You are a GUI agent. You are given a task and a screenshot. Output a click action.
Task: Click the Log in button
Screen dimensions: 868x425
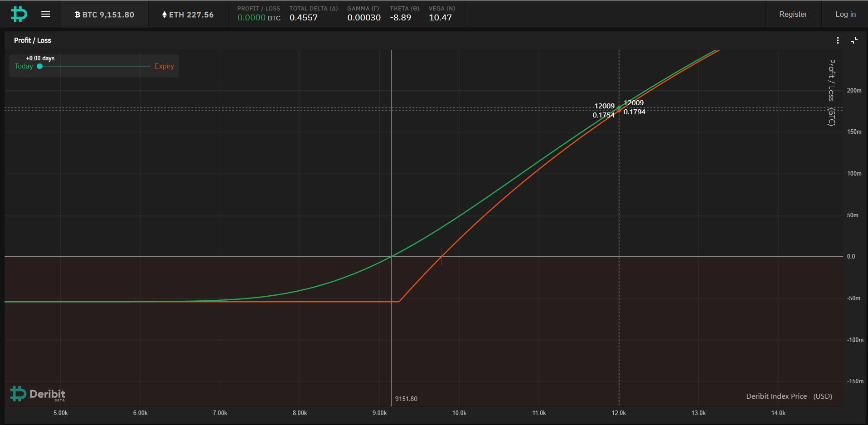tap(845, 14)
